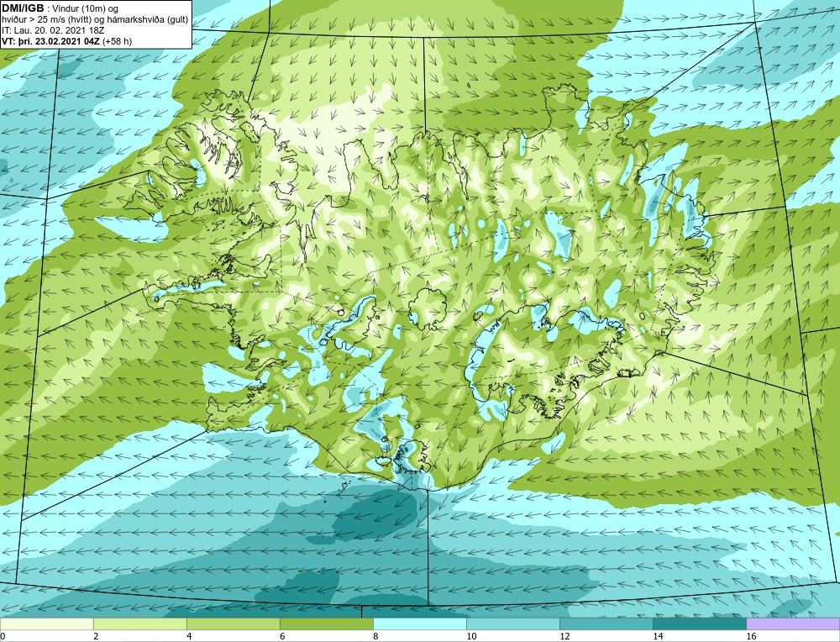Image resolution: width=840 pixels, height=642 pixels.
Task: Click the 8–10 m/s light cyan legend swatch
Action: [x=419, y=624]
